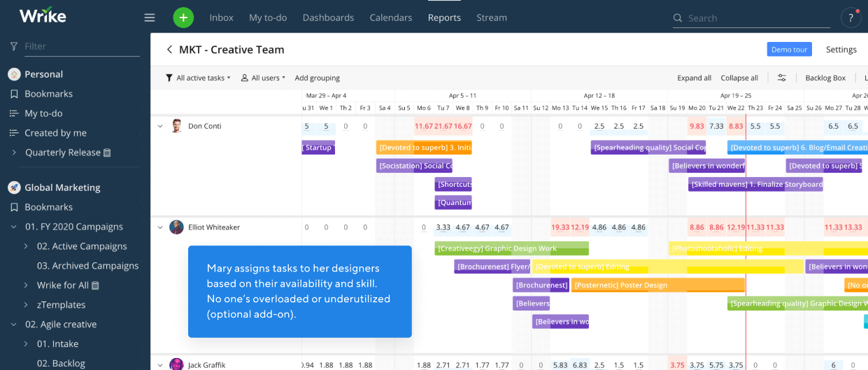Open the [Photoshootaholic] Editing task bar
Image resolution: width=868 pixels, height=370 pixels.
click(x=768, y=248)
